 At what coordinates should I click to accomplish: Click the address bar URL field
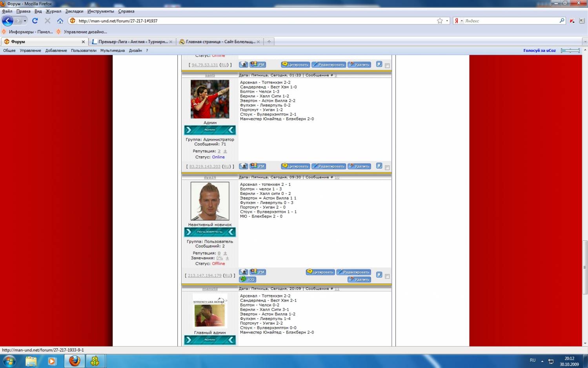point(255,21)
